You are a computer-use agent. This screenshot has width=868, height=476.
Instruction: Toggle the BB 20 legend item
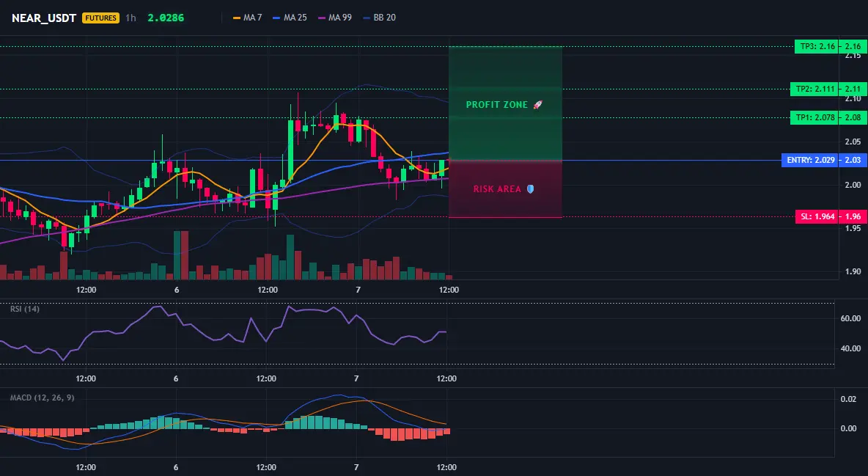tap(379, 18)
